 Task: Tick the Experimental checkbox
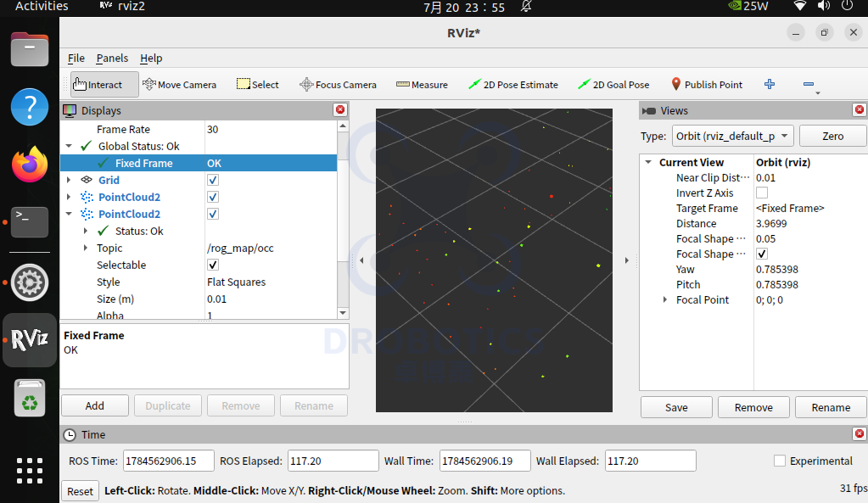(x=780, y=461)
